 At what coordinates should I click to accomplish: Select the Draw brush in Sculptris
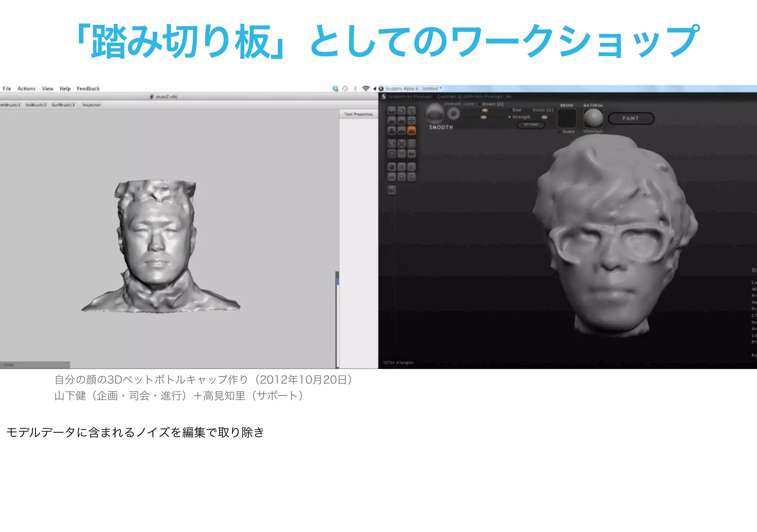click(391, 120)
